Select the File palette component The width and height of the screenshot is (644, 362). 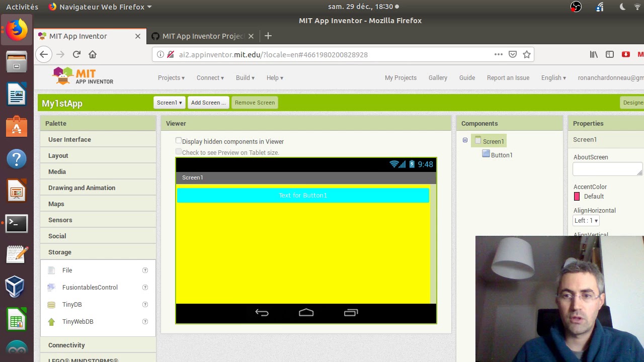click(67, 270)
